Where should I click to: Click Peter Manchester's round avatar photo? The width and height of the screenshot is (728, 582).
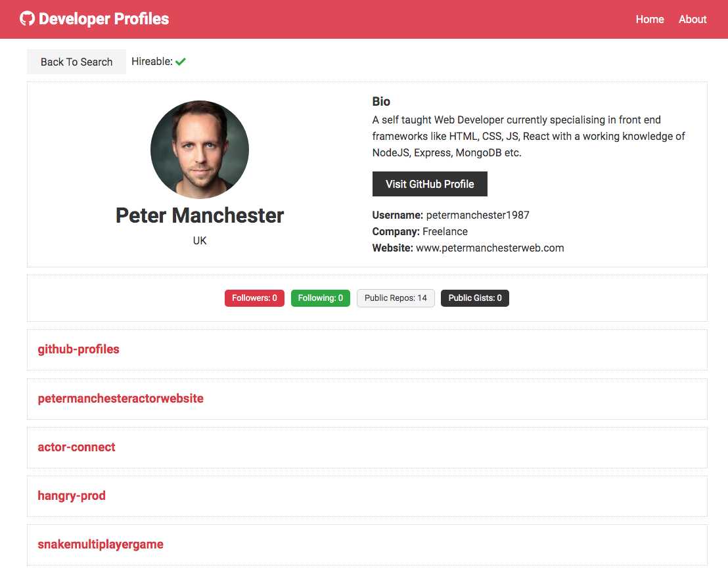[200, 150]
